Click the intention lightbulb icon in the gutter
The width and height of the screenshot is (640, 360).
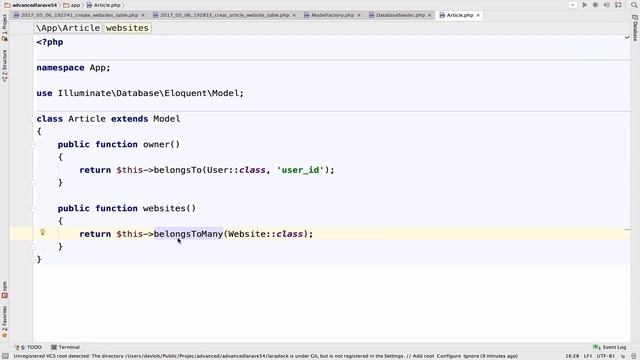[x=42, y=233]
